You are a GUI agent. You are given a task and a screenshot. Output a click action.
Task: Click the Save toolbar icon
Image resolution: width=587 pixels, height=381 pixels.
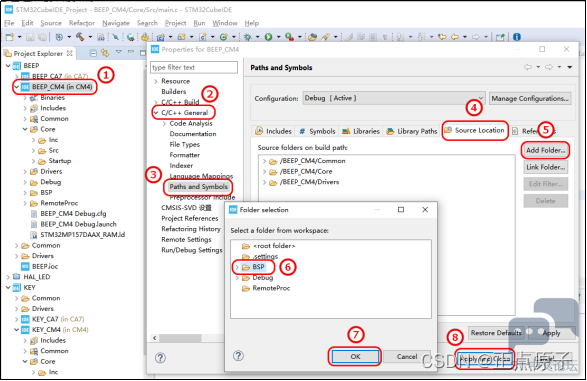coord(30,37)
